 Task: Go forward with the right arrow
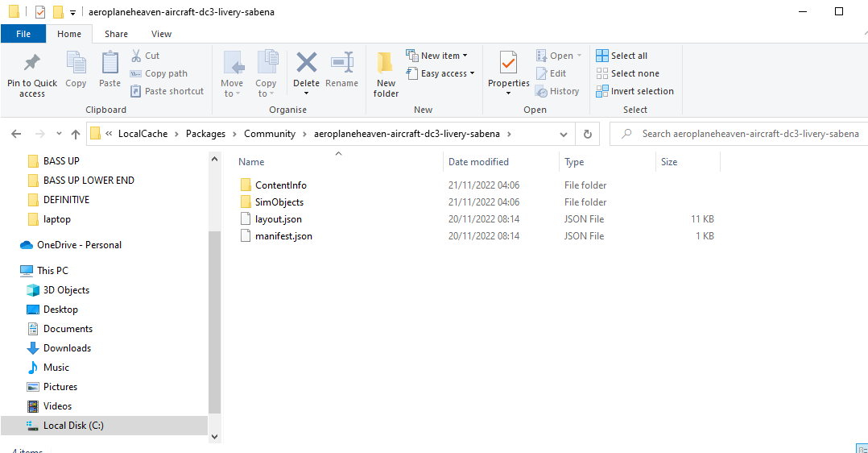(x=40, y=134)
